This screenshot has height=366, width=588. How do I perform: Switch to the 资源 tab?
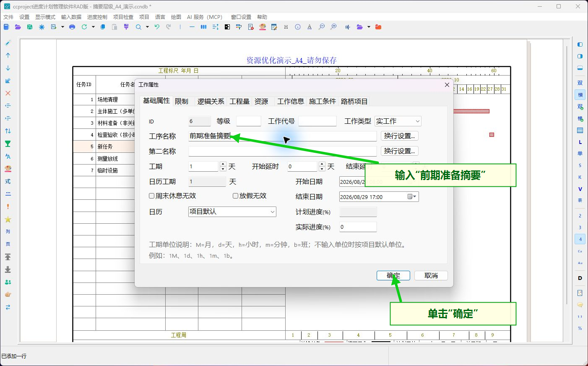(261, 101)
